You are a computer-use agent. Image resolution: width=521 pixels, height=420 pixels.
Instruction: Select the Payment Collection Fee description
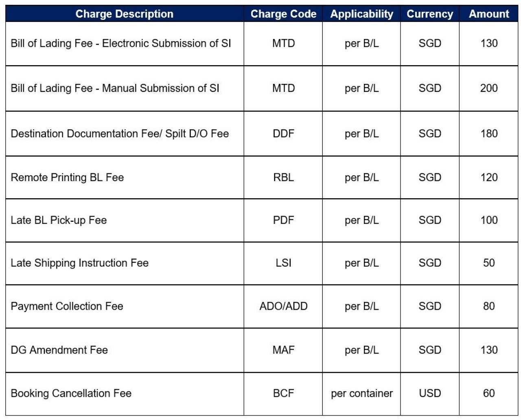tap(67, 306)
